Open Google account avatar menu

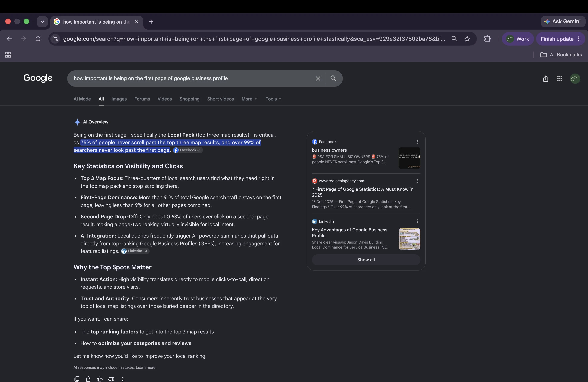click(575, 79)
